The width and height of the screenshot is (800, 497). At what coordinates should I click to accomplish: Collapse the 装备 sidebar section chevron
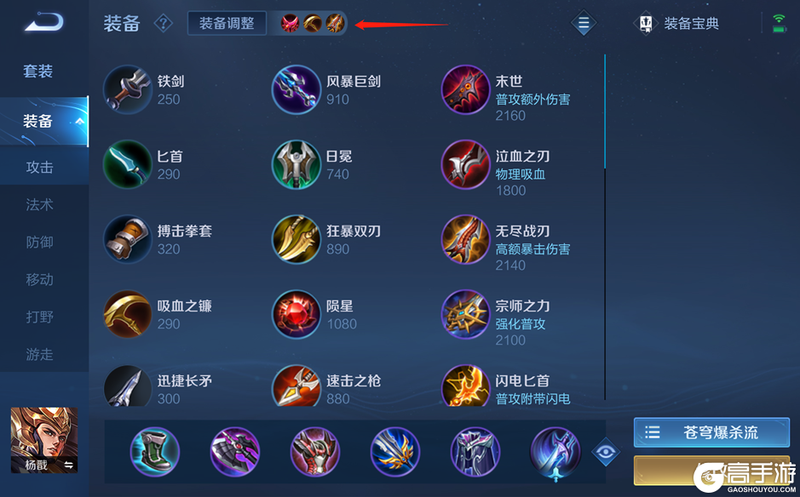coord(80,121)
